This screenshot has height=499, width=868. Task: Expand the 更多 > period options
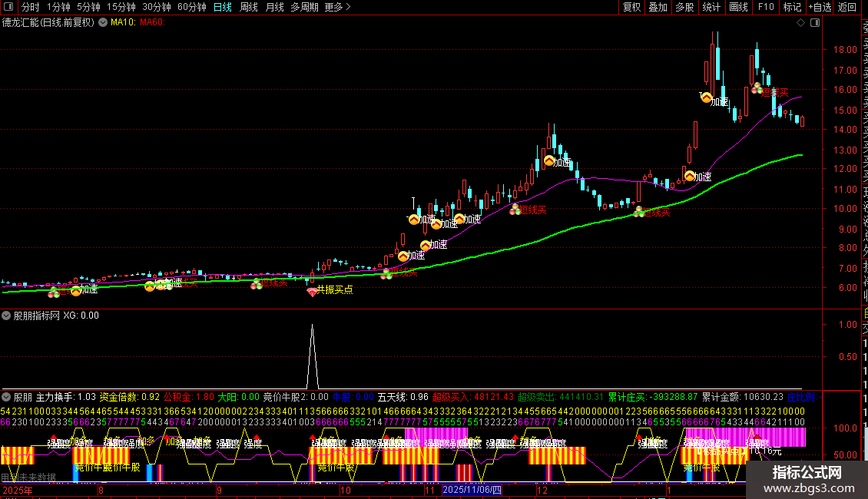pyautogui.click(x=338, y=7)
